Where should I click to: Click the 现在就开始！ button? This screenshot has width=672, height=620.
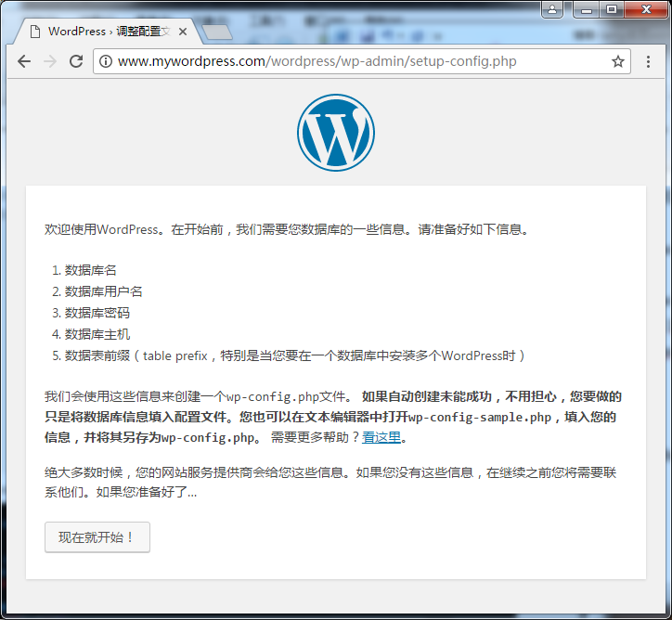click(x=97, y=536)
